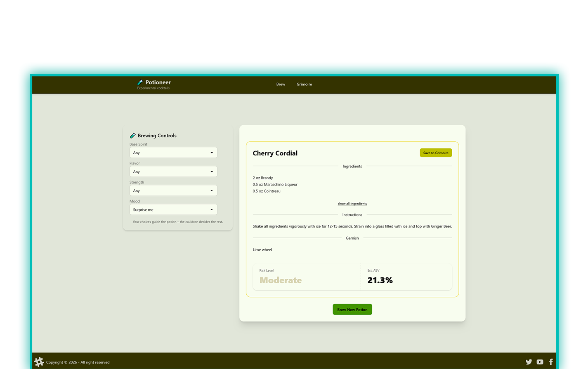The width and height of the screenshot is (588, 369).
Task: Click the Strength field label
Action: pos(137,182)
